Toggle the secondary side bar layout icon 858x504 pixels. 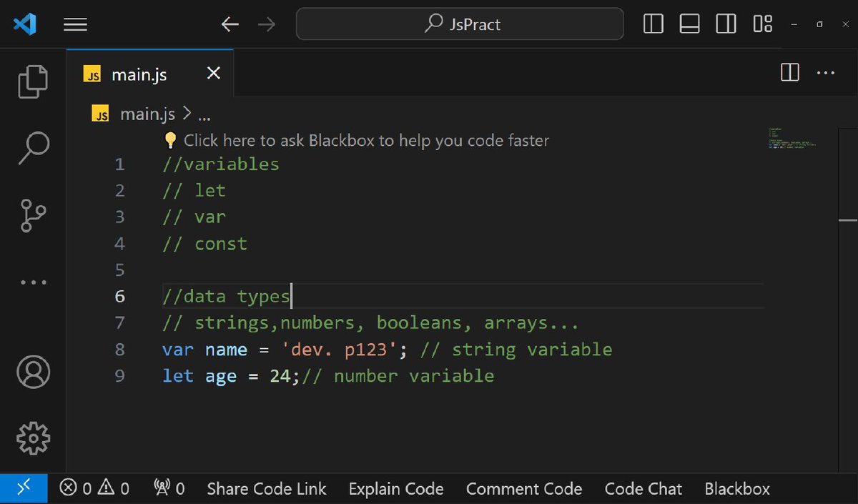pos(726,24)
